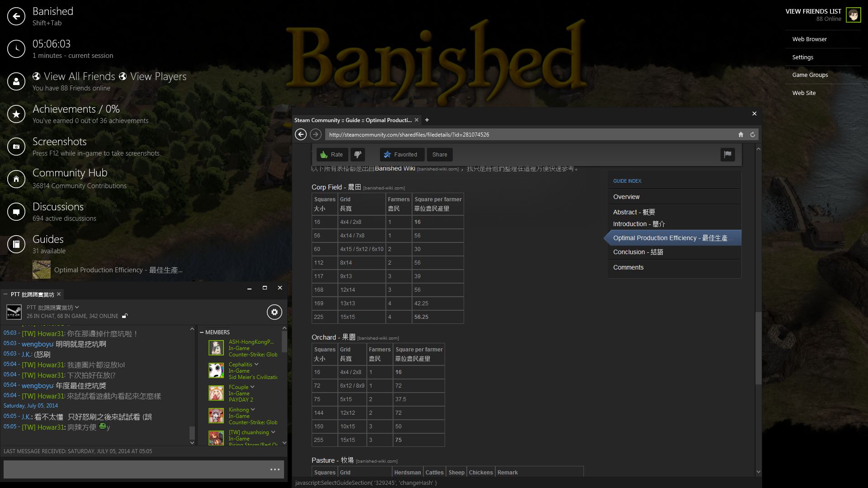
Task: Click the browser home icon in address bar
Action: [741, 134]
